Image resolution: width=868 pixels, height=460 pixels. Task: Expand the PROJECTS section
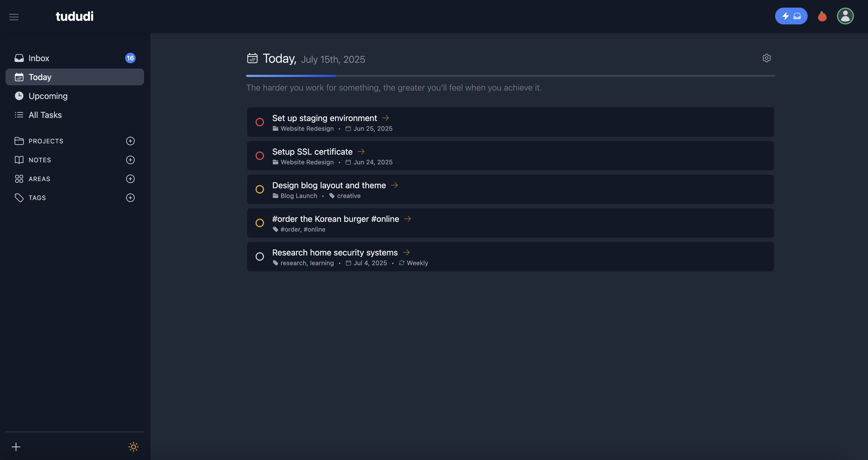pos(45,141)
